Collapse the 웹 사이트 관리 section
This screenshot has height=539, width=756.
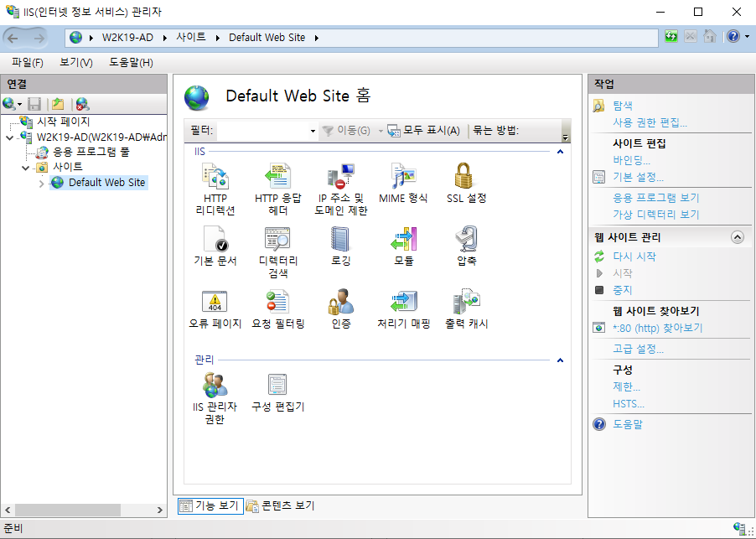pos(738,237)
